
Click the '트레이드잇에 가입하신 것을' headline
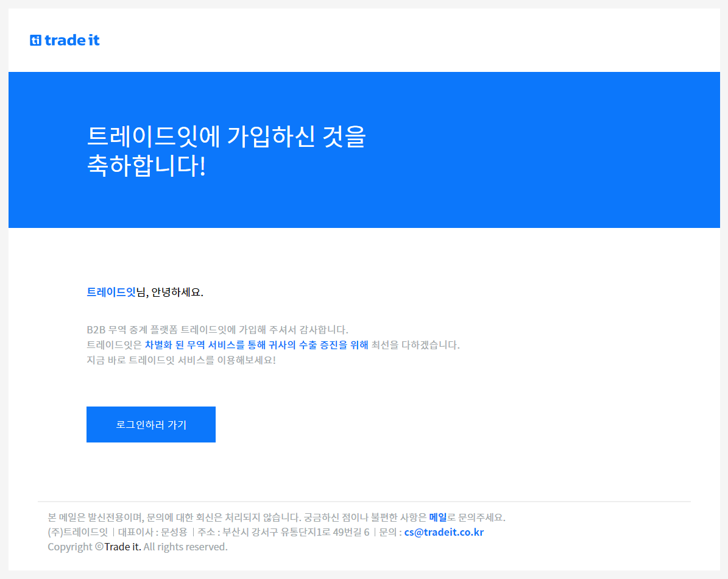click(x=226, y=137)
